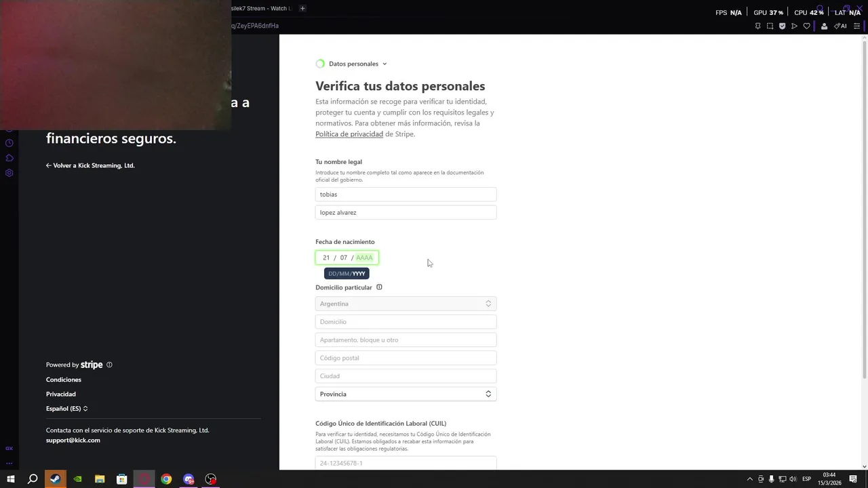
Task: Click the Domicilio address field
Action: coord(406,322)
